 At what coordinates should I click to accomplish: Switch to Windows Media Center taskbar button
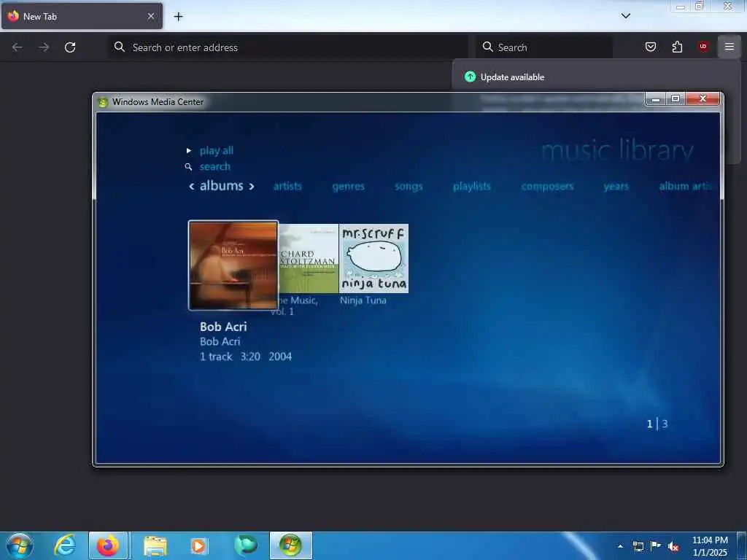290,545
